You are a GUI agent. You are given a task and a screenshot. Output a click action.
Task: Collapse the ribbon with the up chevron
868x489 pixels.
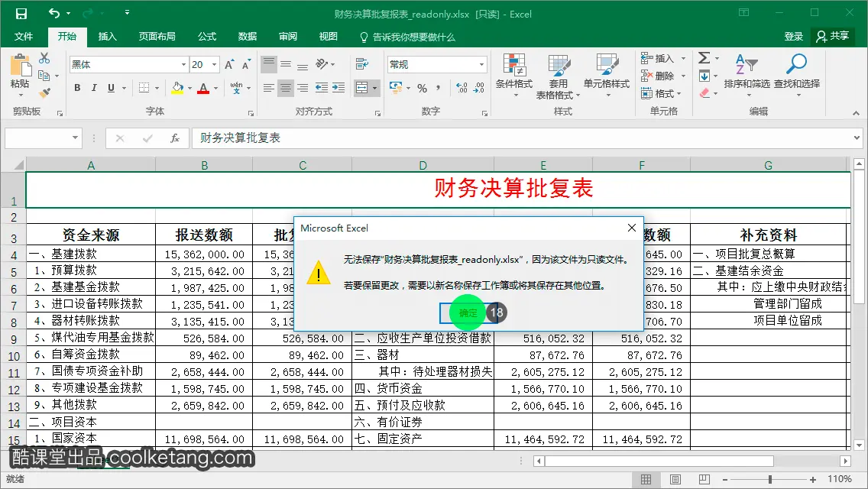856,113
